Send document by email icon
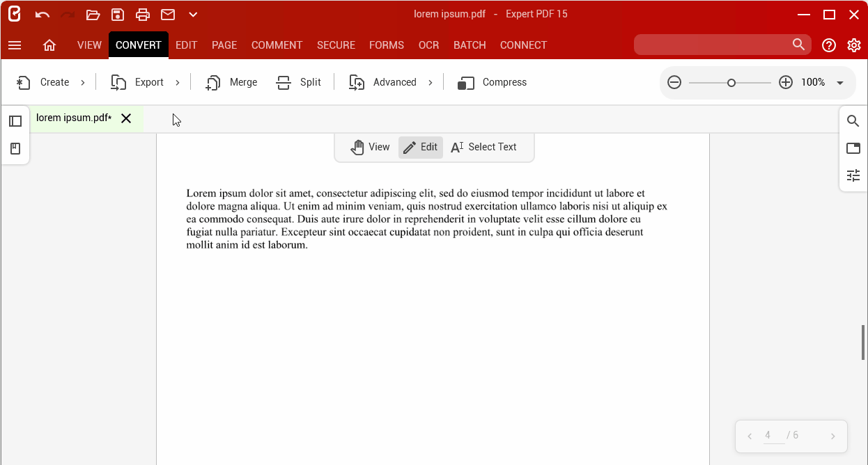The width and height of the screenshot is (868, 465). pyautogui.click(x=168, y=15)
